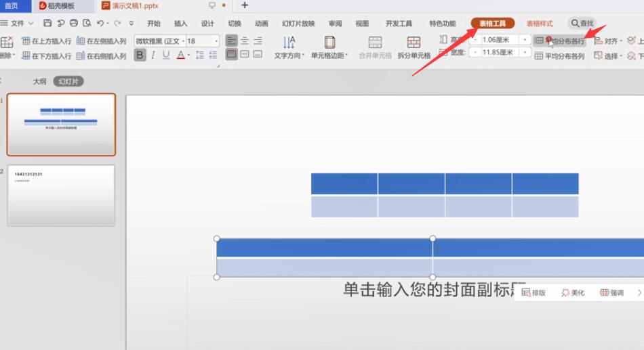Expand quick access toolbar customize arrow
This screenshot has height=350, width=644.
coord(131,24)
